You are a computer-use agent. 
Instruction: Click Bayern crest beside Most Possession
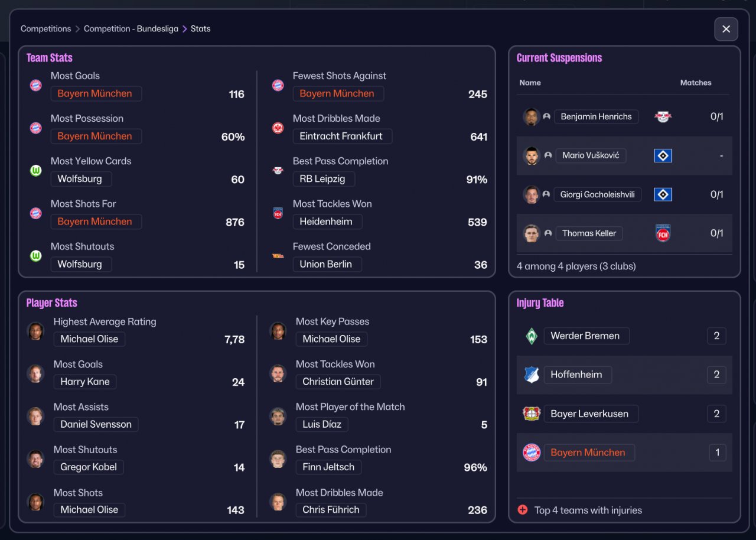pyautogui.click(x=36, y=128)
